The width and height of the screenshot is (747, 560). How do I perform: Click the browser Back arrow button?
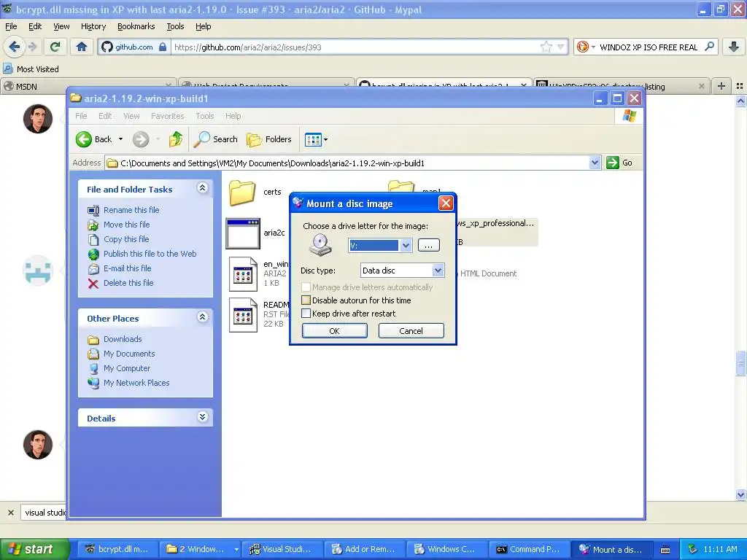click(15, 47)
